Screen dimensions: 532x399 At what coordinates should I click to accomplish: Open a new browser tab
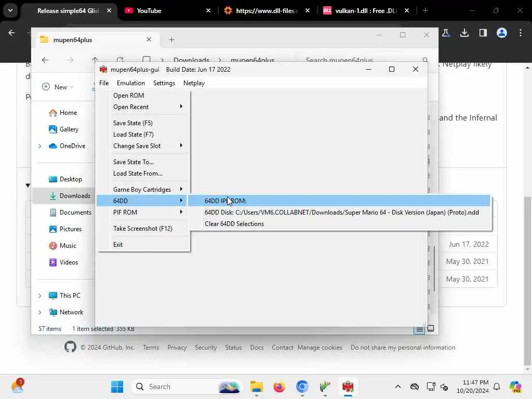pyautogui.click(x=425, y=11)
